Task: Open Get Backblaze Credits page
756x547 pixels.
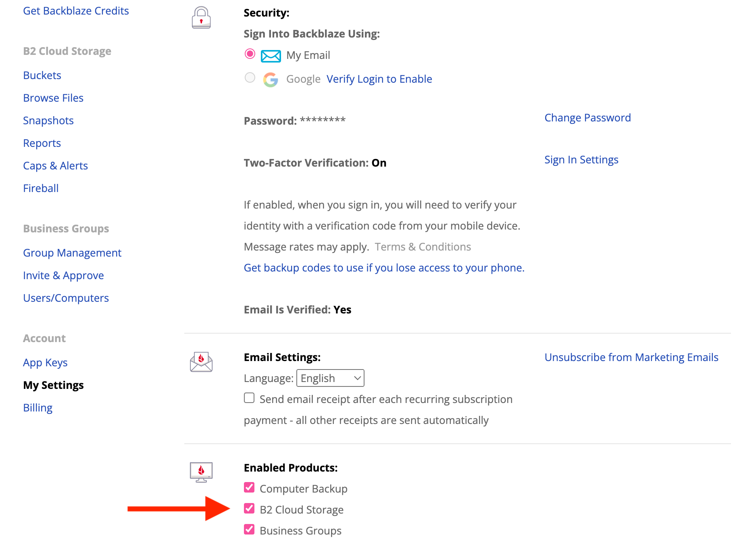Action: pyautogui.click(x=76, y=11)
